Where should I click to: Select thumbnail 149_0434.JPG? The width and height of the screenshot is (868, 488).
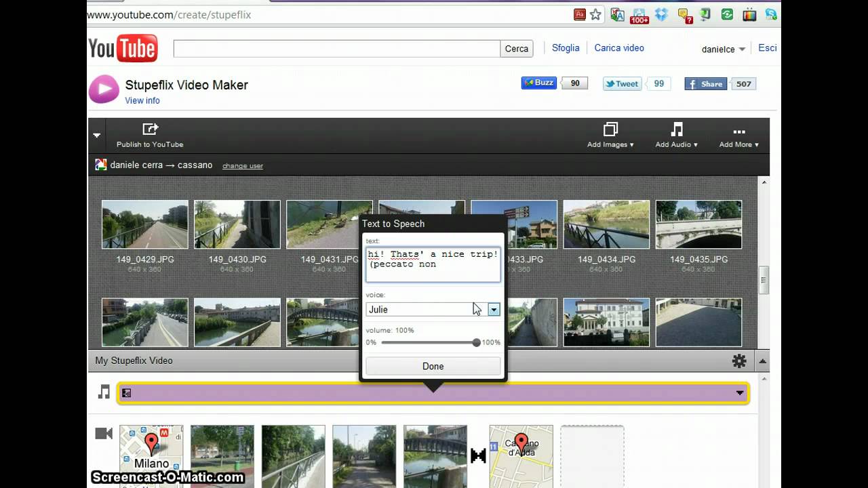606,224
